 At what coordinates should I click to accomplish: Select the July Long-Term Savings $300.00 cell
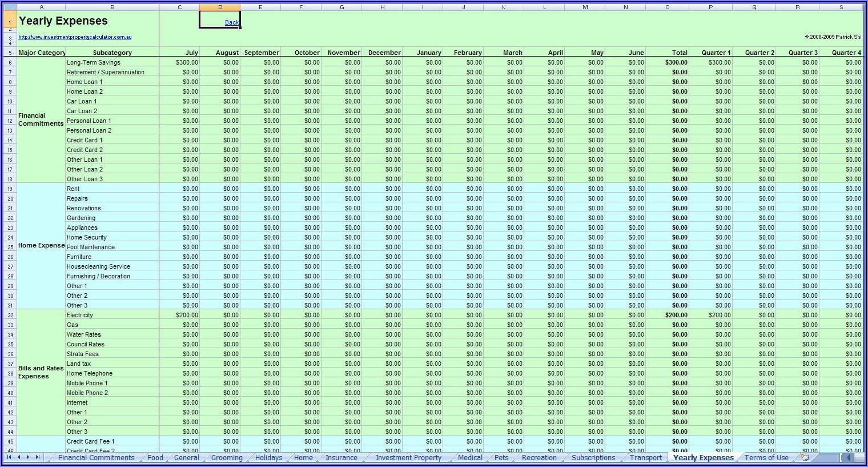(x=180, y=62)
